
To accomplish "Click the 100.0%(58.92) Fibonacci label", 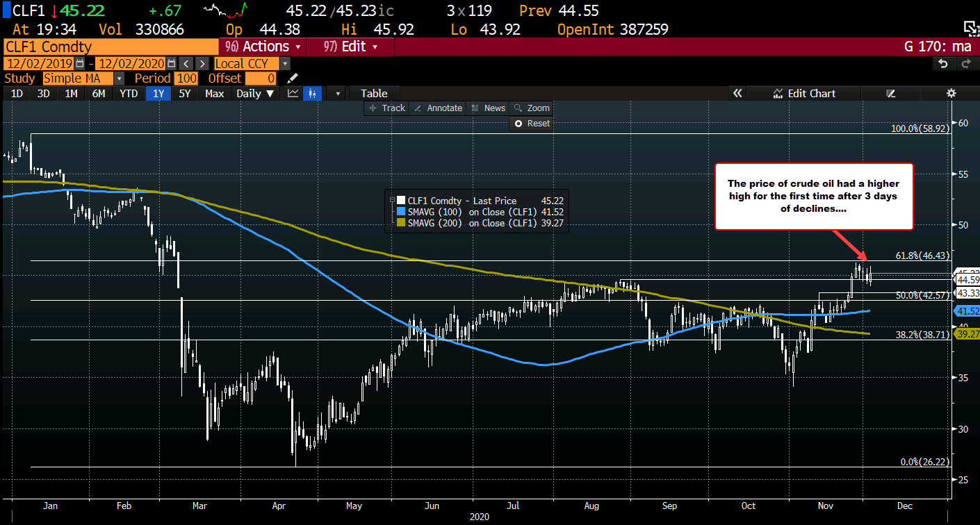I will tap(920, 128).
